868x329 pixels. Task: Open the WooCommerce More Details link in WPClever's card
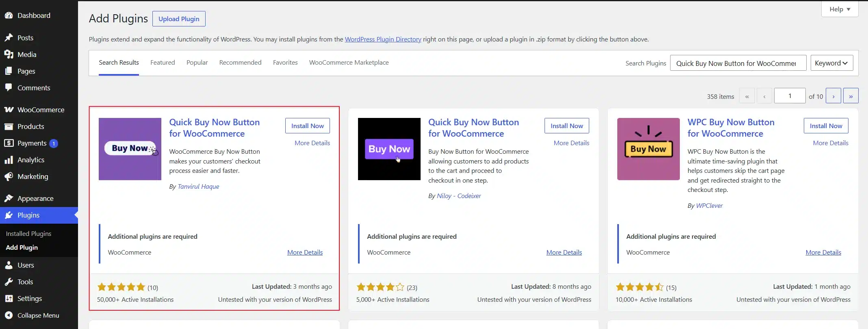(823, 253)
